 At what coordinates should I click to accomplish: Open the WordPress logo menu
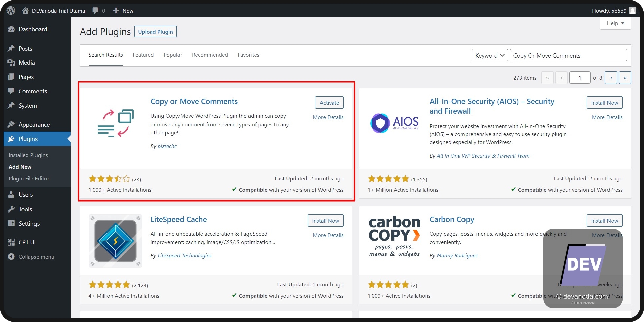(11, 11)
